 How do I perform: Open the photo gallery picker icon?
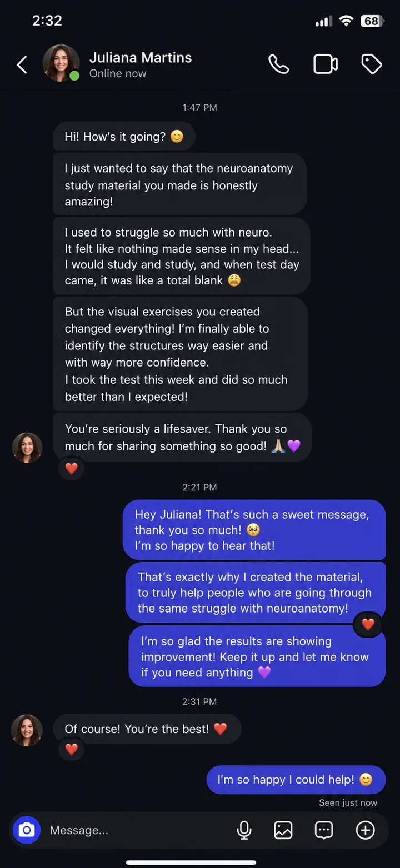click(x=283, y=830)
